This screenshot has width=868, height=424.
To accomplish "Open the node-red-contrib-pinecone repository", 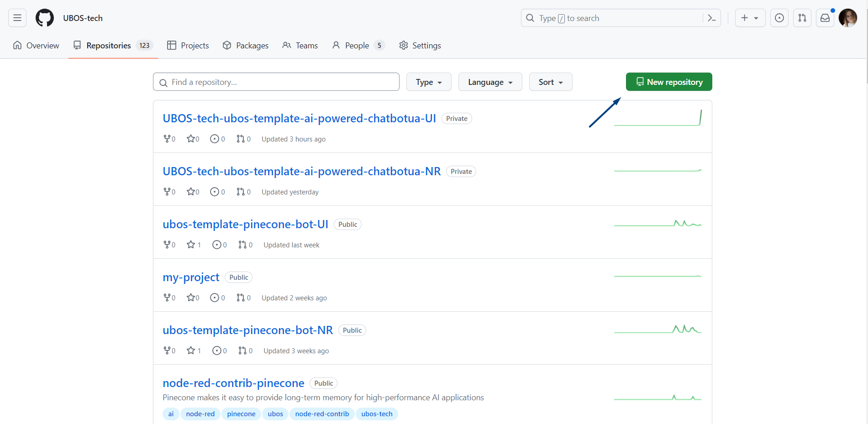I will coord(233,383).
